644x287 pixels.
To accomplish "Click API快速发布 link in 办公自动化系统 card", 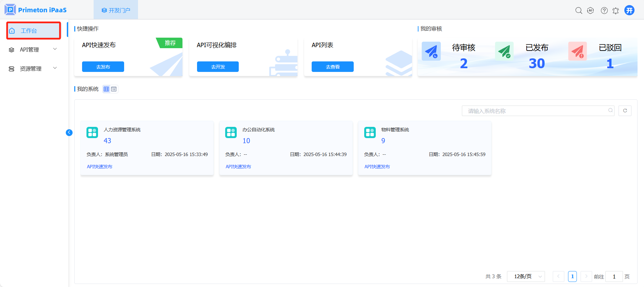I will coord(238,167).
